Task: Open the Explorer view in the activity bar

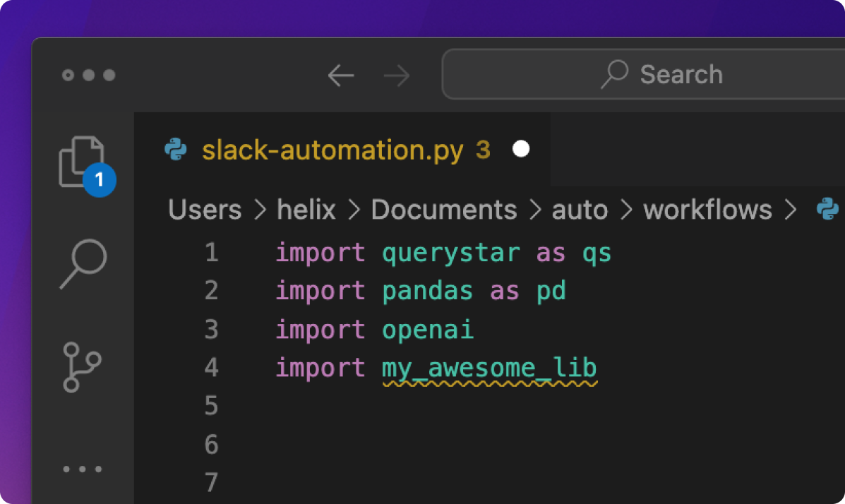Action: coord(81,162)
